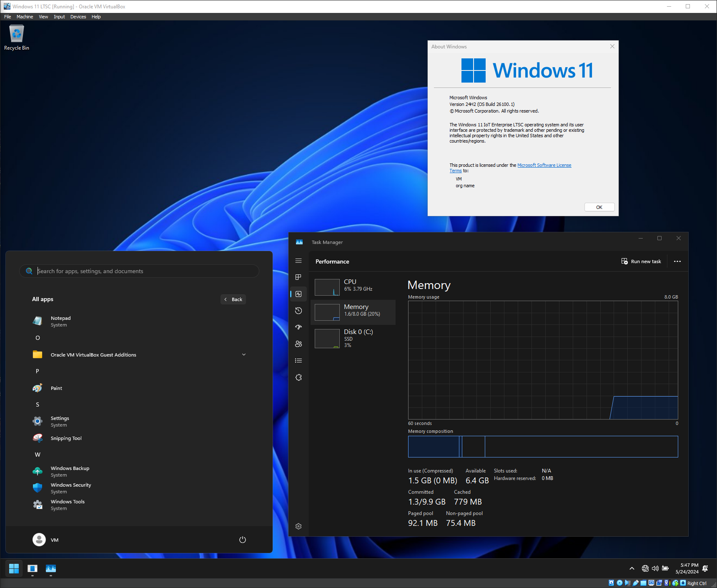The image size is (717, 588).
Task: Click Committed value 1.3/9.9 GB
Action: coord(427,502)
